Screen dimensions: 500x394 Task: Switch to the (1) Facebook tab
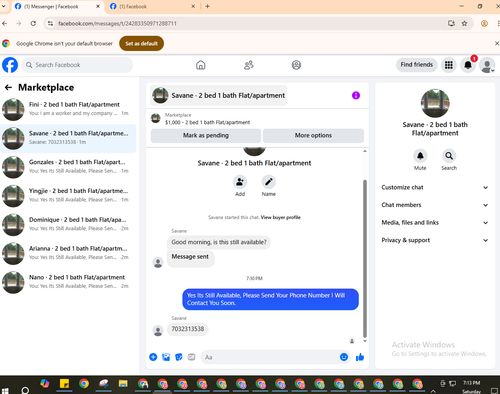[x=153, y=6]
